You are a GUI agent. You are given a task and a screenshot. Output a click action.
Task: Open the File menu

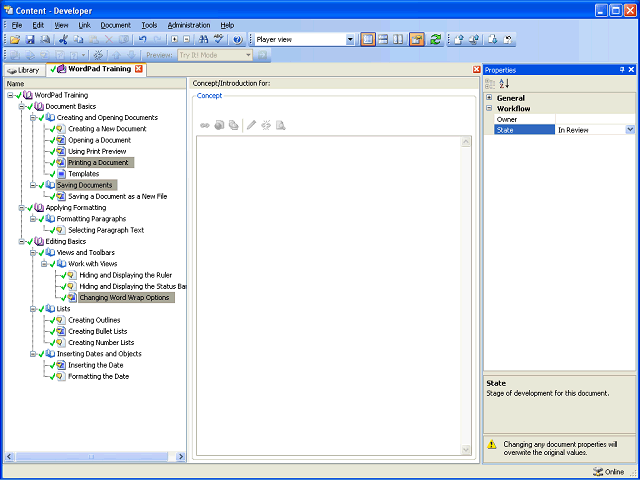tap(17, 25)
